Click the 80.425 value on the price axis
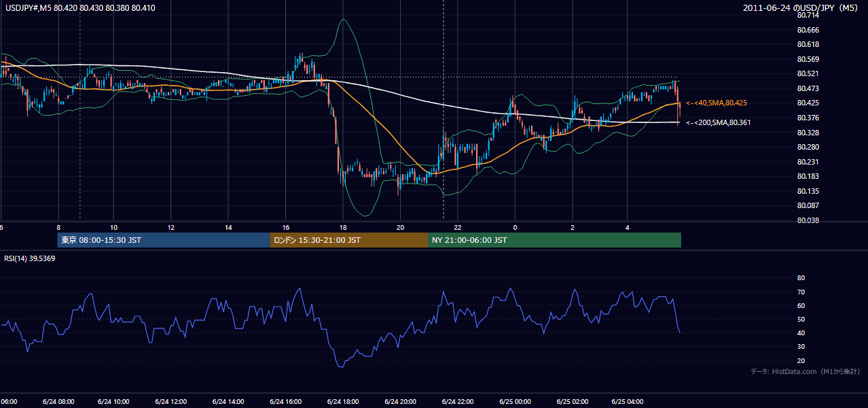Image resolution: width=868 pixels, height=408 pixels. point(808,103)
